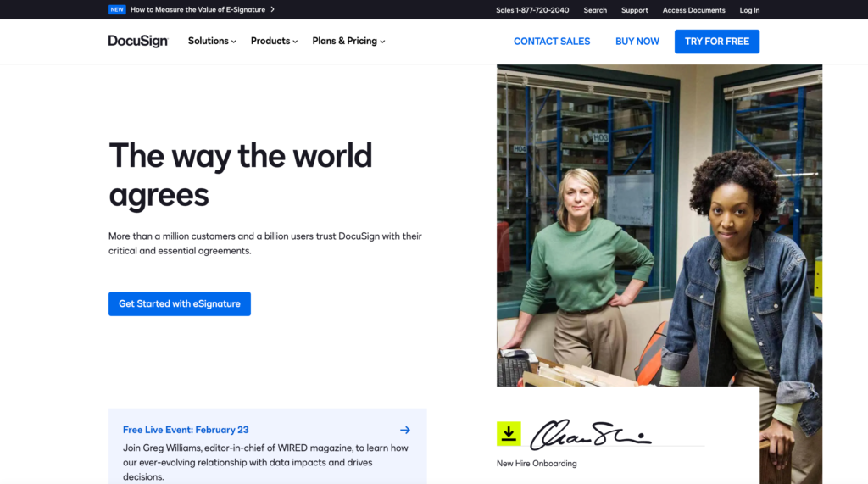868x484 pixels.
Task: Expand the Plans & Pricing menu
Action: pos(348,41)
